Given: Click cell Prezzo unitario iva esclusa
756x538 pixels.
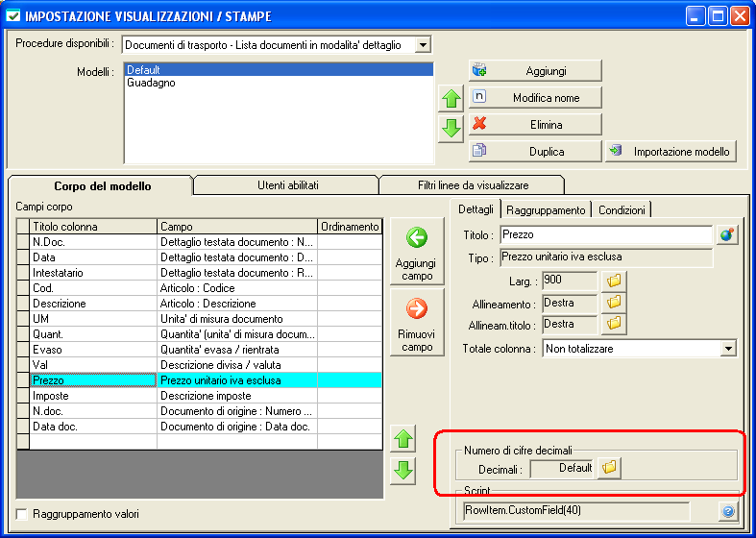Looking at the screenshot, I should tap(237, 380).
